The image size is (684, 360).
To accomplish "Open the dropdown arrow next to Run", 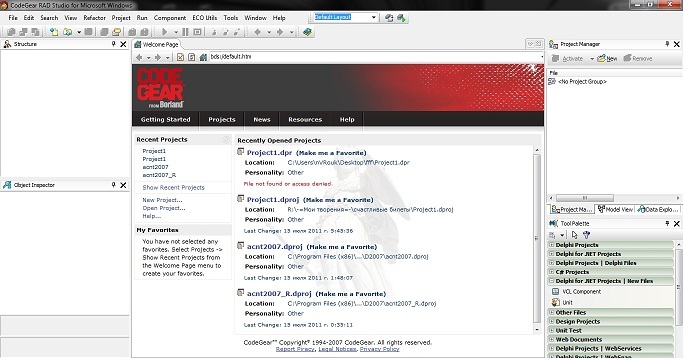I will [176, 32].
